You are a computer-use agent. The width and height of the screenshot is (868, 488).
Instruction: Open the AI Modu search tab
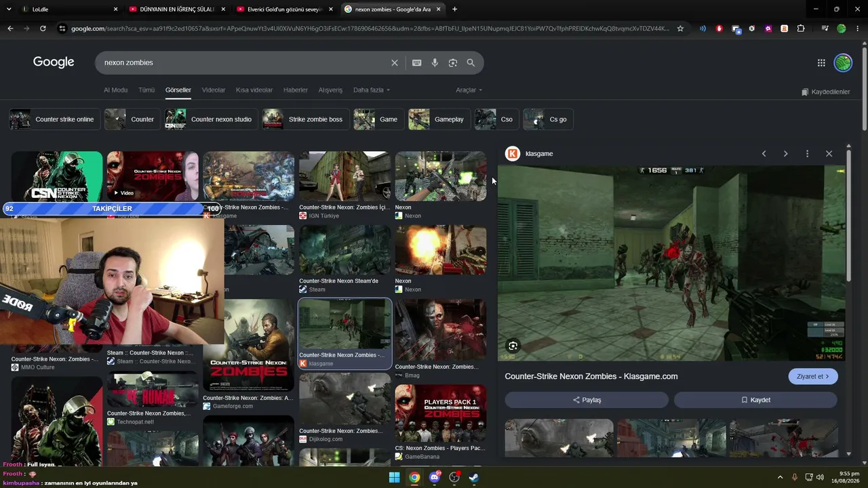coord(115,90)
